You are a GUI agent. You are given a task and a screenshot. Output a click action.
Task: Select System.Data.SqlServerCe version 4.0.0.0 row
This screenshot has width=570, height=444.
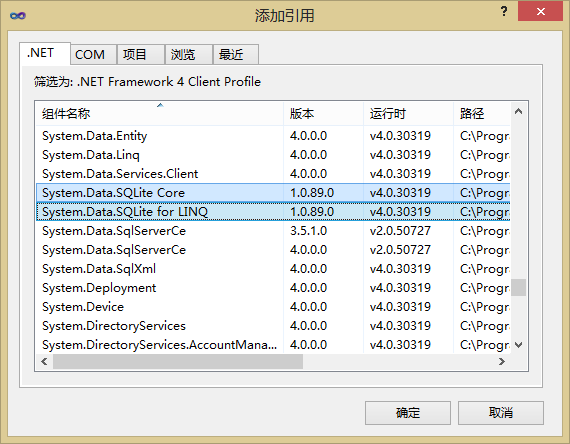tap(273, 250)
